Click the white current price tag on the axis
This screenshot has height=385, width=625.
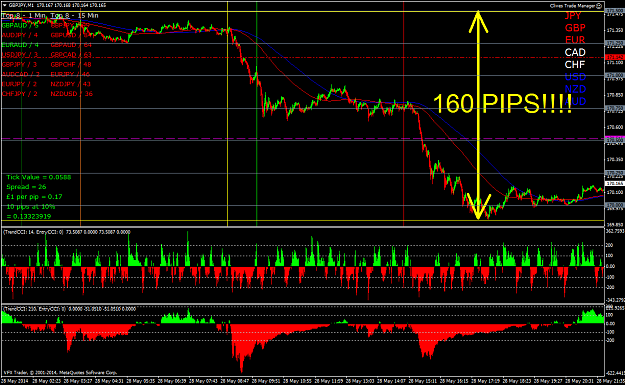tap(614, 184)
